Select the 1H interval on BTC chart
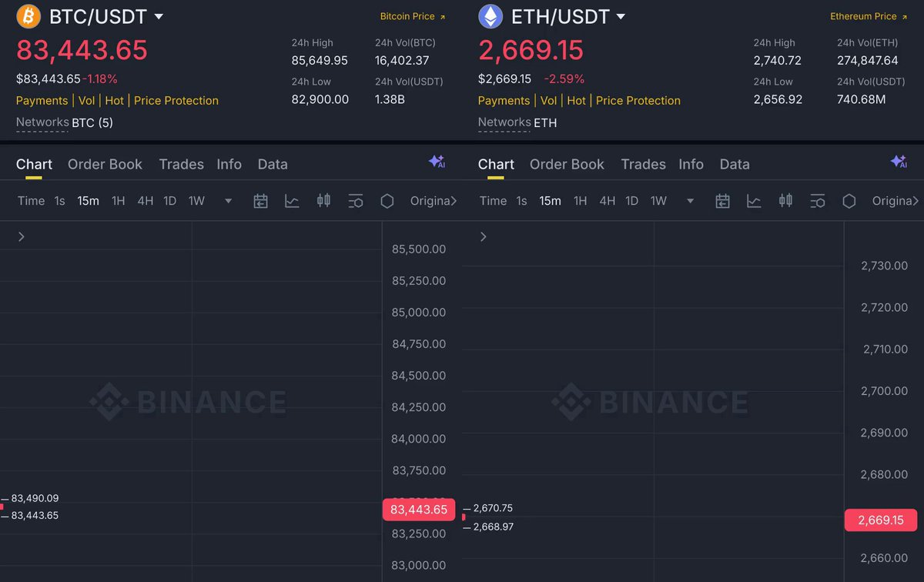This screenshot has width=924, height=582. [118, 201]
